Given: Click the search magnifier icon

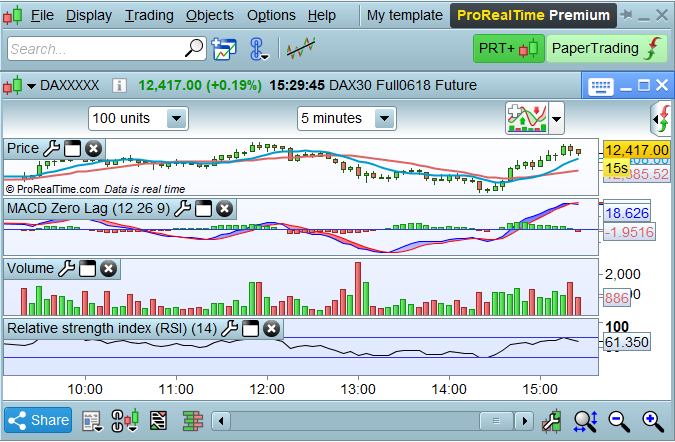Looking at the screenshot, I should [x=194, y=48].
